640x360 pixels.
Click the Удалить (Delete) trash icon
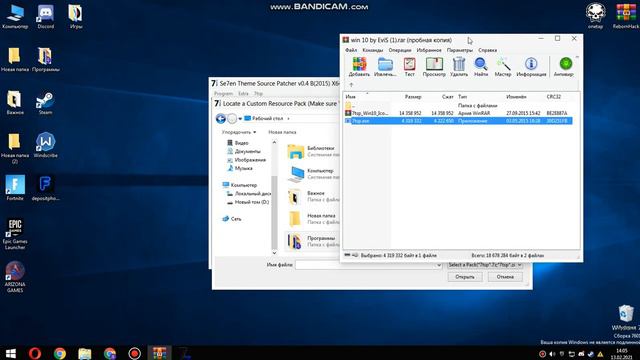(459, 67)
